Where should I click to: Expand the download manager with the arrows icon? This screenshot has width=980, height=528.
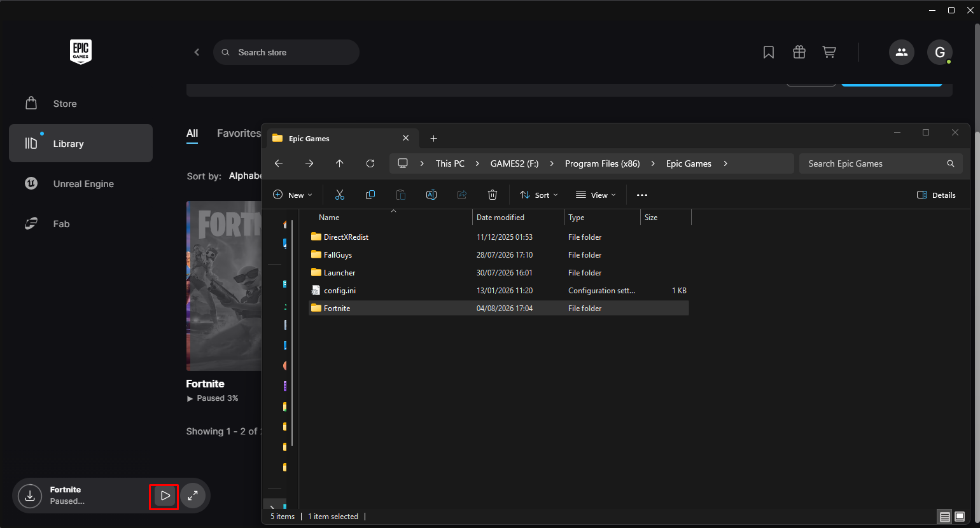coord(193,496)
